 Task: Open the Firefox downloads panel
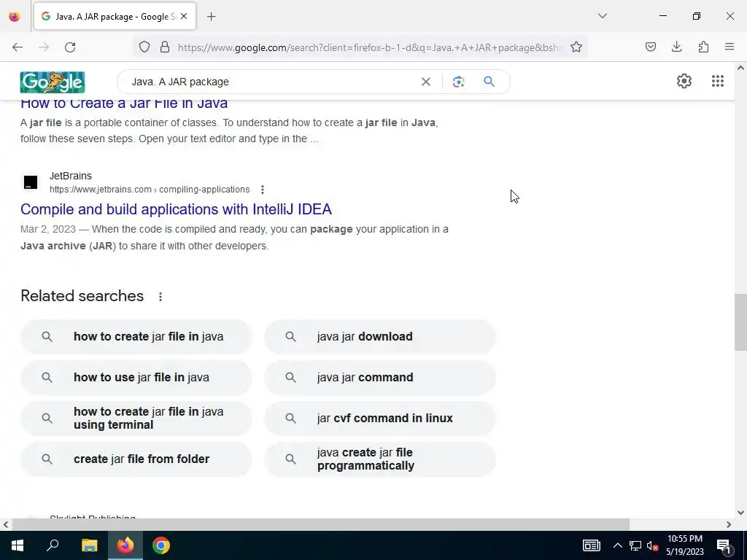(677, 47)
